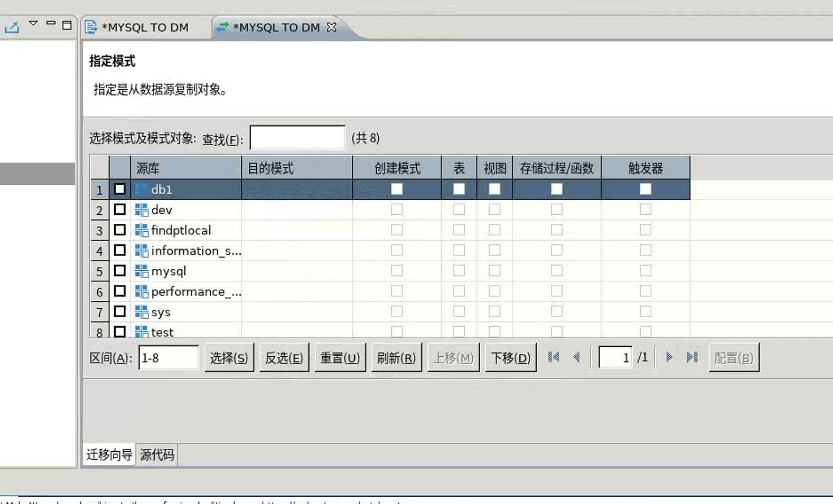833x504 pixels.
Task: Enable 视图 checkbox in db1 row
Action: click(x=494, y=189)
